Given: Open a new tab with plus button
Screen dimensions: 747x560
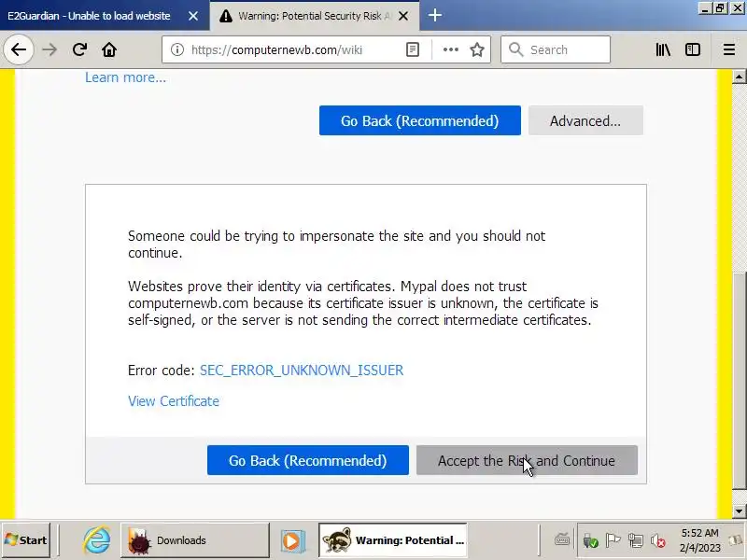Looking at the screenshot, I should 434,16.
